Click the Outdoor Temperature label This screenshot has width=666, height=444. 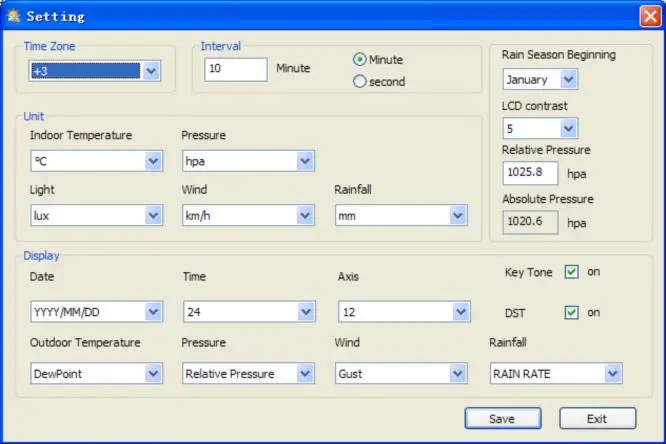click(85, 342)
